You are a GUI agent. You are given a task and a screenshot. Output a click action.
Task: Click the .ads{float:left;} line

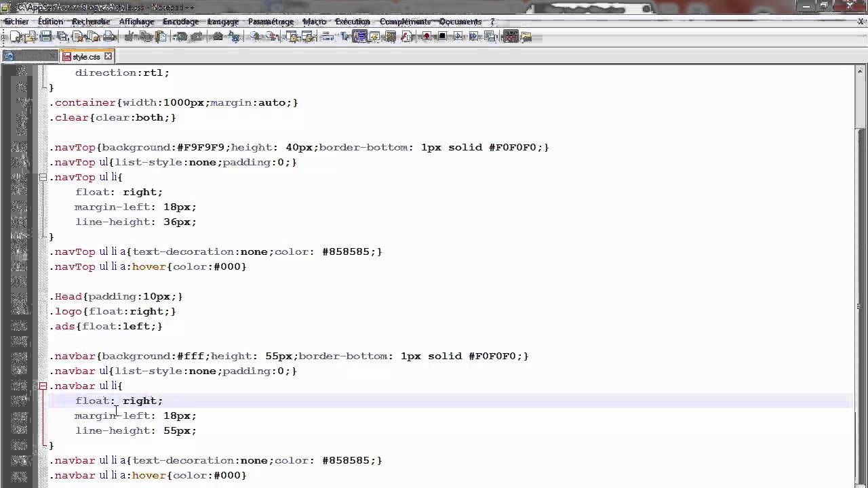106,326
